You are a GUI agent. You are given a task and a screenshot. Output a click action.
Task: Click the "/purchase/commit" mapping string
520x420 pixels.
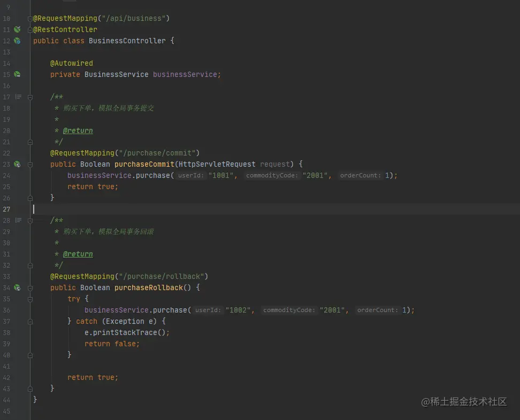(x=157, y=153)
